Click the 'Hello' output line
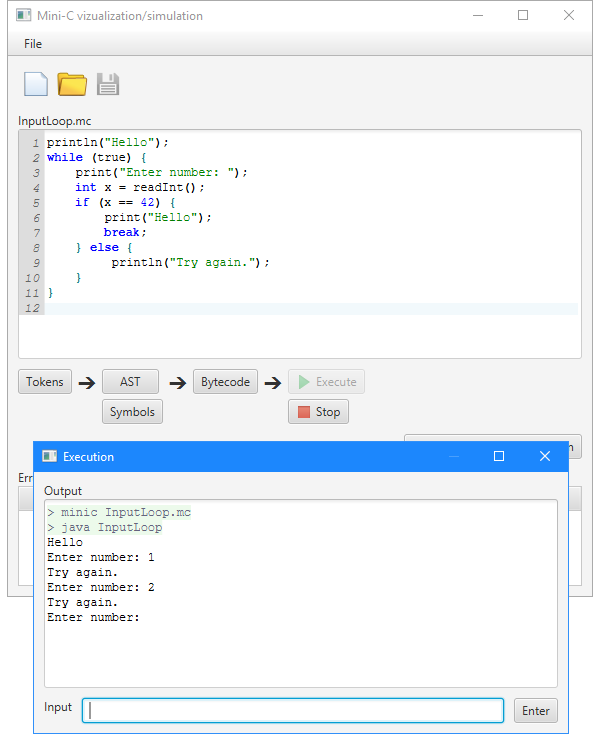 coord(65,543)
